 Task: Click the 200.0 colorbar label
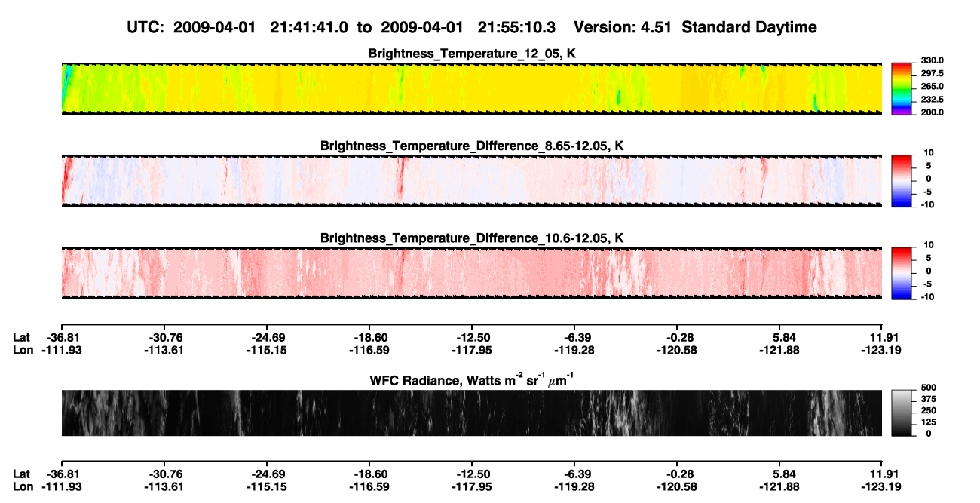tap(932, 112)
